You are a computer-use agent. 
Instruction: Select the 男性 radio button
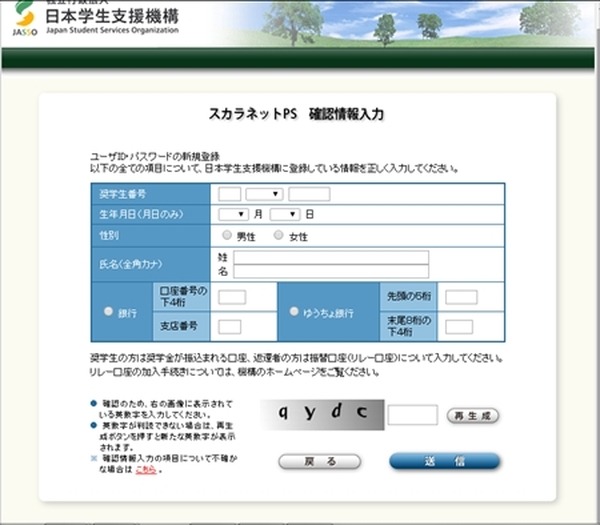(227, 235)
